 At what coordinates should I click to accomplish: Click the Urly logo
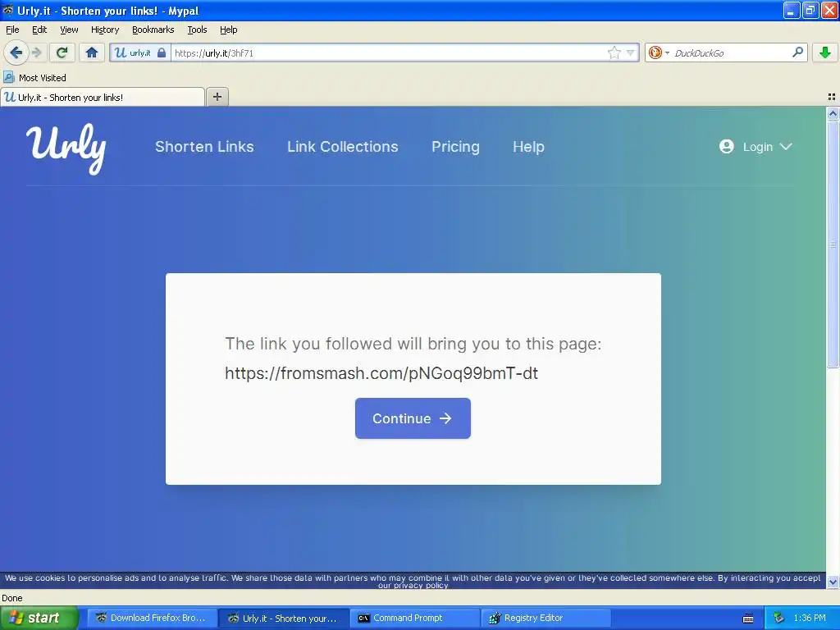[x=66, y=149]
